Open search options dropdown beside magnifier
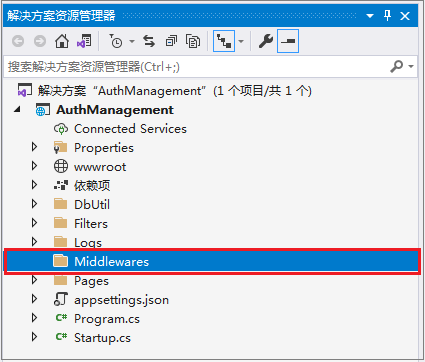The image size is (425, 362). tap(411, 67)
